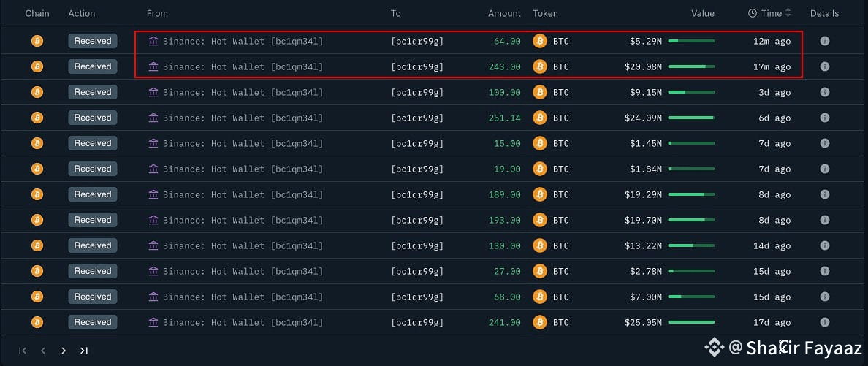The height and width of the screenshot is (366, 868).
Task: Open details info for the 193.00 BTC row
Action: (x=824, y=220)
